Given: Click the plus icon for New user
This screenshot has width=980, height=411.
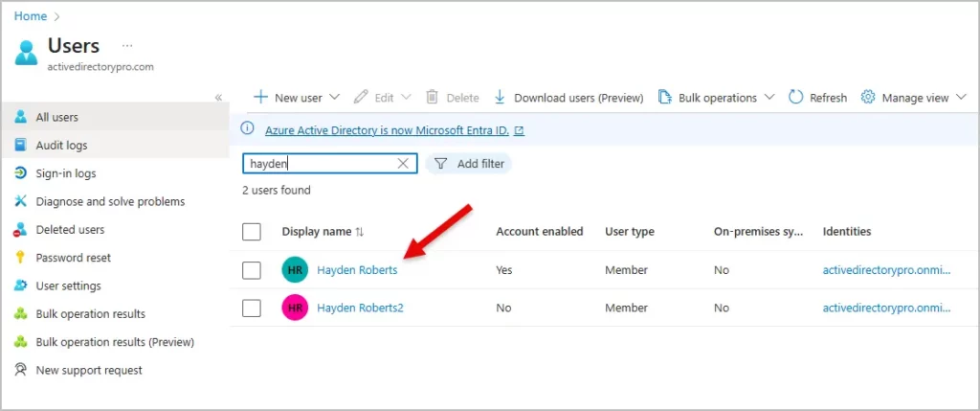Looking at the screenshot, I should (x=260, y=97).
